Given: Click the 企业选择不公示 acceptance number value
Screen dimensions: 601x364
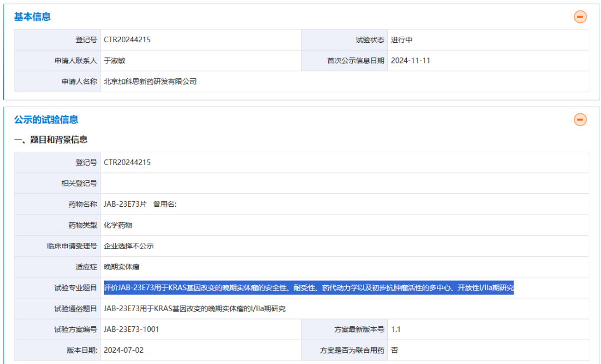Looking at the screenshot, I should [129, 246].
